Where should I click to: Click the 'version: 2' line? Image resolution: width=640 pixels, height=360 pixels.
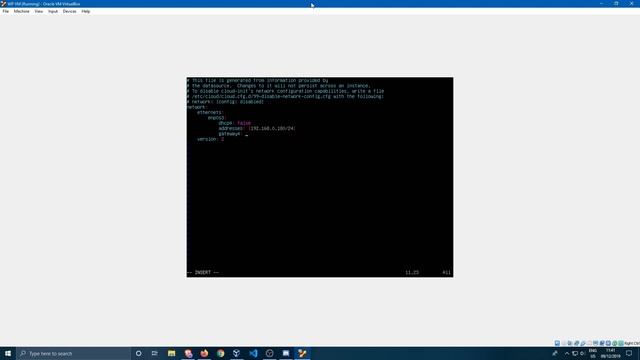[210, 139]
